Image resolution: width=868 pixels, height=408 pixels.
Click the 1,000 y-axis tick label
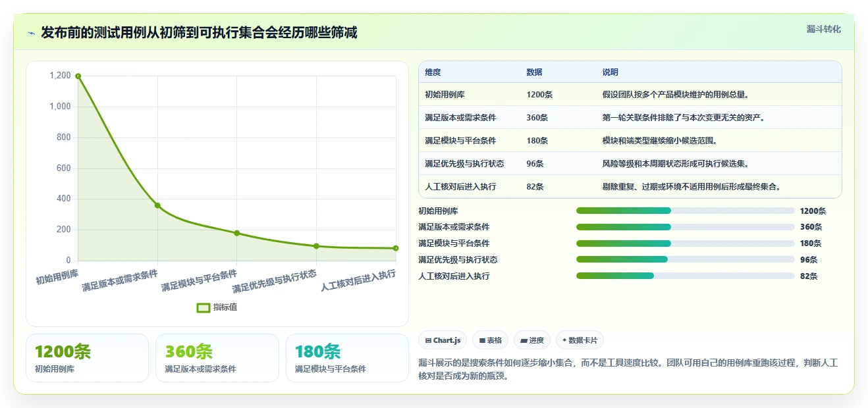[59, 107]
